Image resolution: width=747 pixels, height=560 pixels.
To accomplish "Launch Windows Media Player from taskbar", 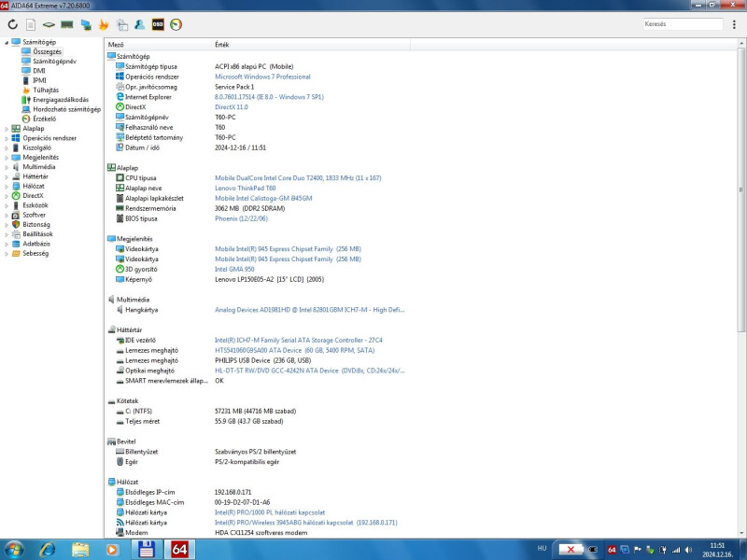I will [x=112, y=550].
